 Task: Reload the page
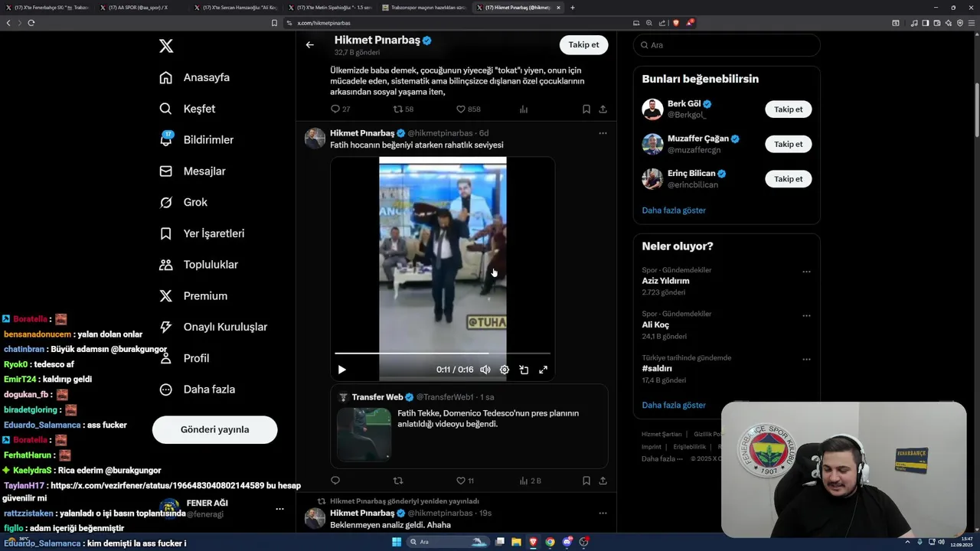pyautogui.click(x=31, y=23)
